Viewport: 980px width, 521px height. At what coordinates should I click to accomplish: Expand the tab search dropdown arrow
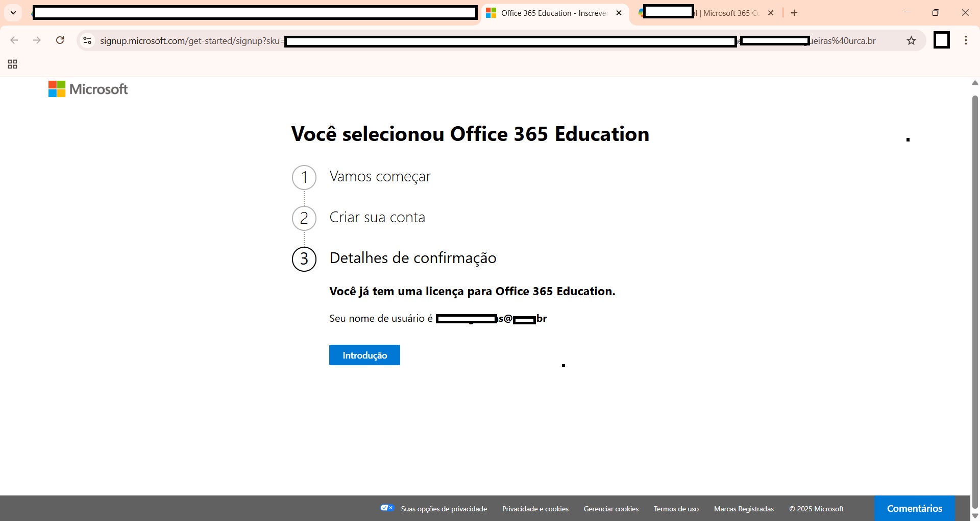click(13, 13)
